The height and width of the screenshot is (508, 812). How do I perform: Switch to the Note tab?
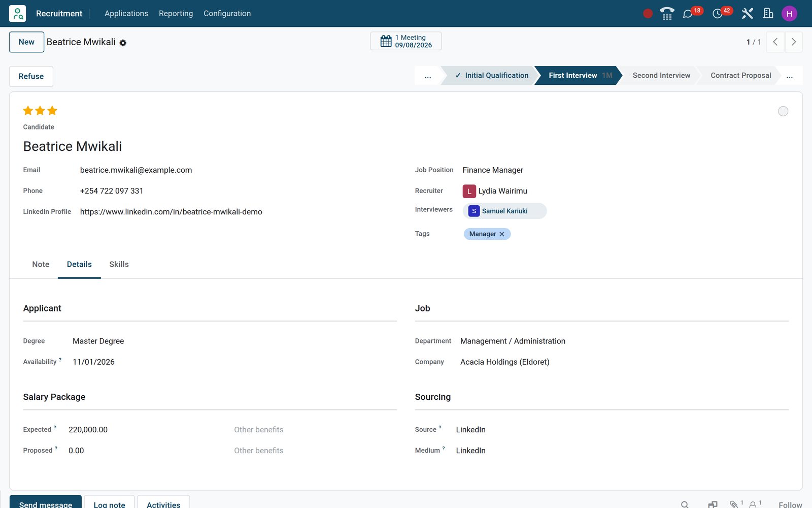[x=41, y=265]
